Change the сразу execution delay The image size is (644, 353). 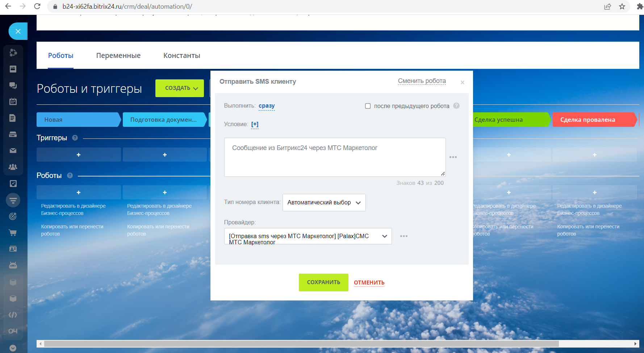coord(267,106)
